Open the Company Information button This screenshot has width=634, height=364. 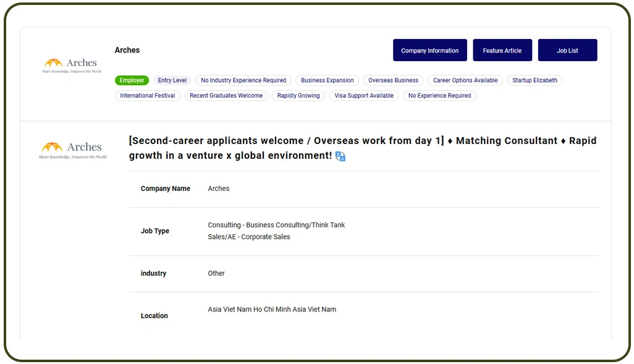429,51
